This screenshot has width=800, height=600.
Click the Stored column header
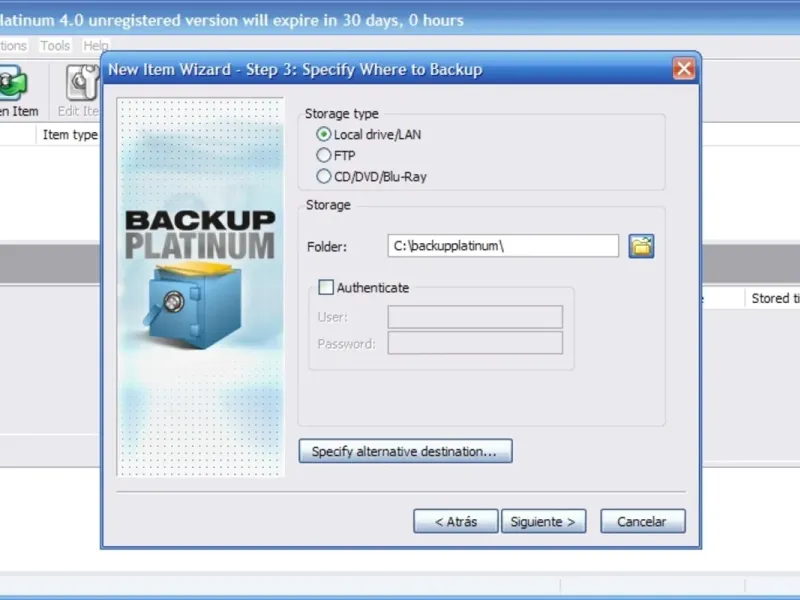(x=772, y=298)
